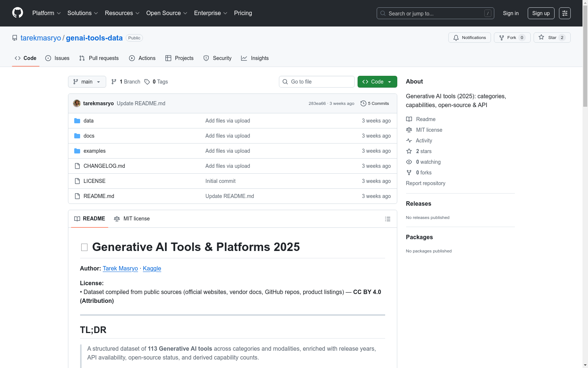The height and width of the screenshot is (368, 588).
Task: Click 'Add files via upload' for CHANGELOG.md
Action: tap(228, 166)
